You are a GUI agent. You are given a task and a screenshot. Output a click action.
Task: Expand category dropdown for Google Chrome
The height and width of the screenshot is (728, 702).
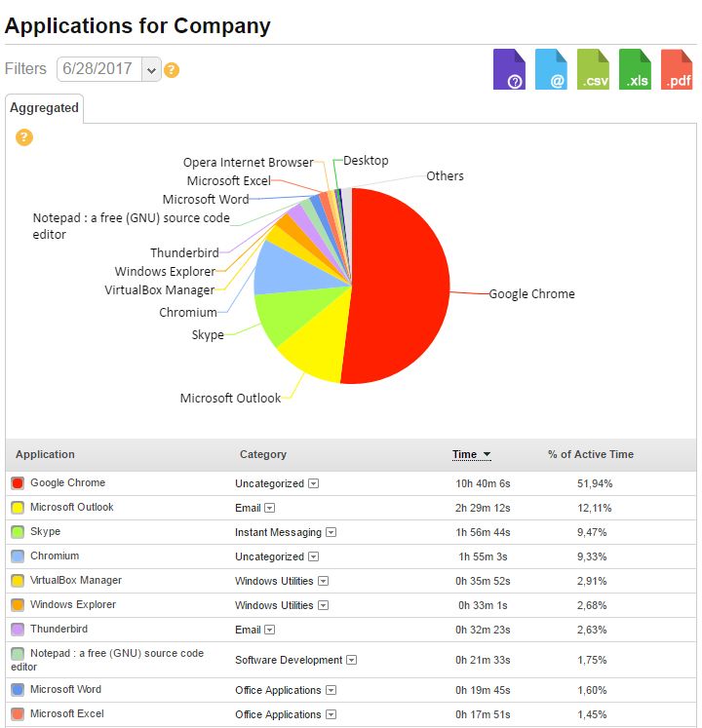pos(314,483)
